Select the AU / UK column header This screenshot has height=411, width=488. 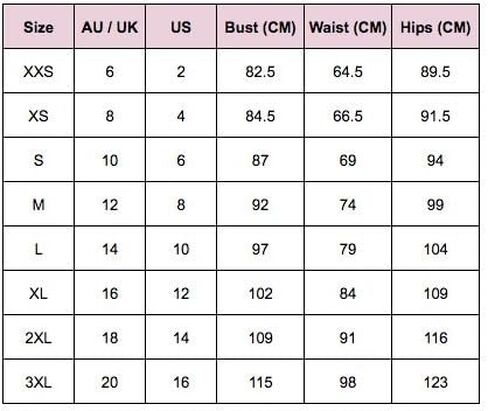pos(110,27)
